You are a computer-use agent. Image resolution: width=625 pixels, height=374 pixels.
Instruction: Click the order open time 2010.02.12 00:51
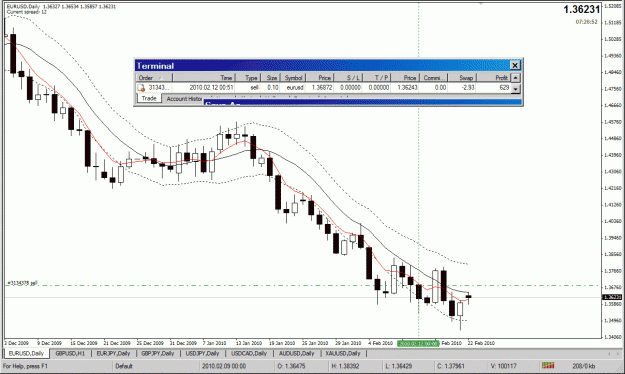point(211,88)
